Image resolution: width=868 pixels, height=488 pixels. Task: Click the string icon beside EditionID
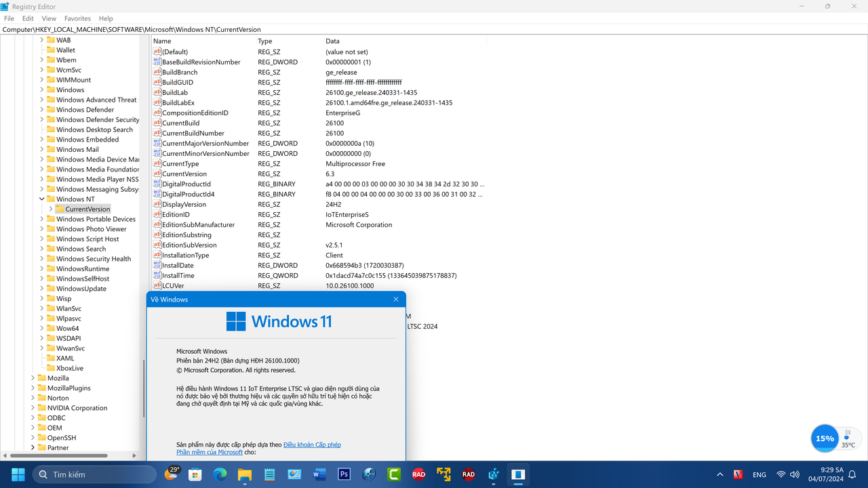pos(157,214)
